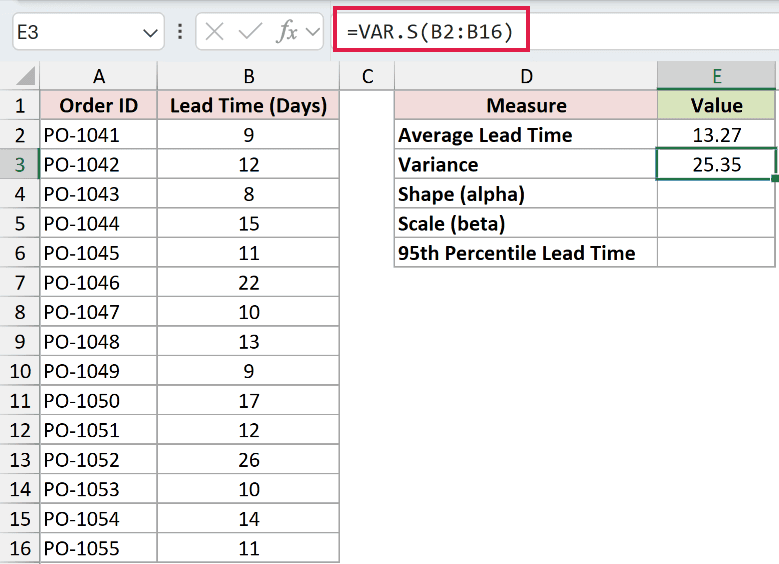Select cell PO-1052
The image size is (779, 564).
tap(98, 460)
